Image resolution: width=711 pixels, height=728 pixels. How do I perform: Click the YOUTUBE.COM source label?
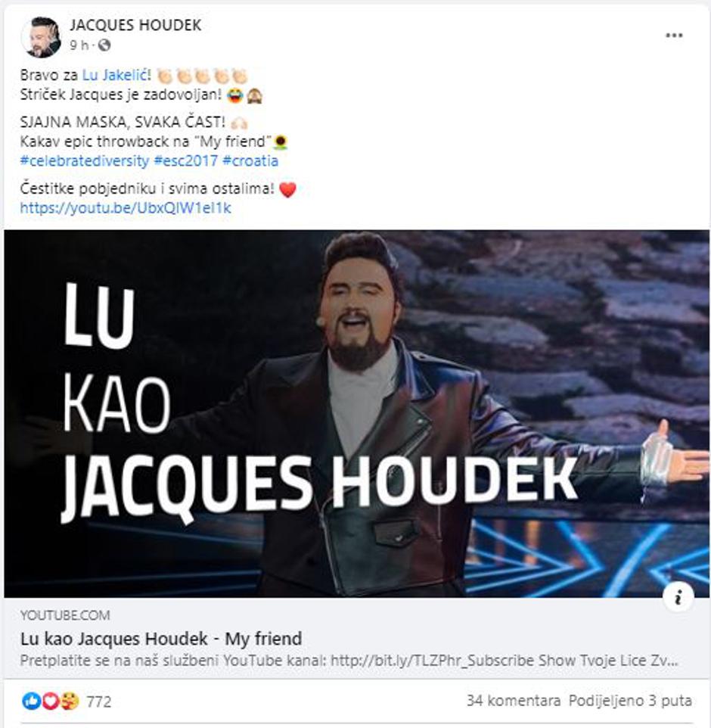pos(65,615)
